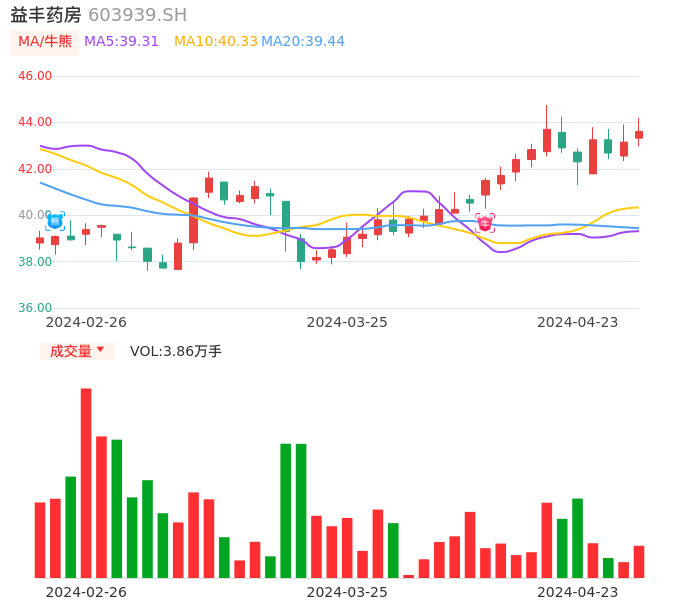686x606 pixels.
Task: Click the 2024-03-25 date label under candlesticks
Action: (x=347, y=322)
